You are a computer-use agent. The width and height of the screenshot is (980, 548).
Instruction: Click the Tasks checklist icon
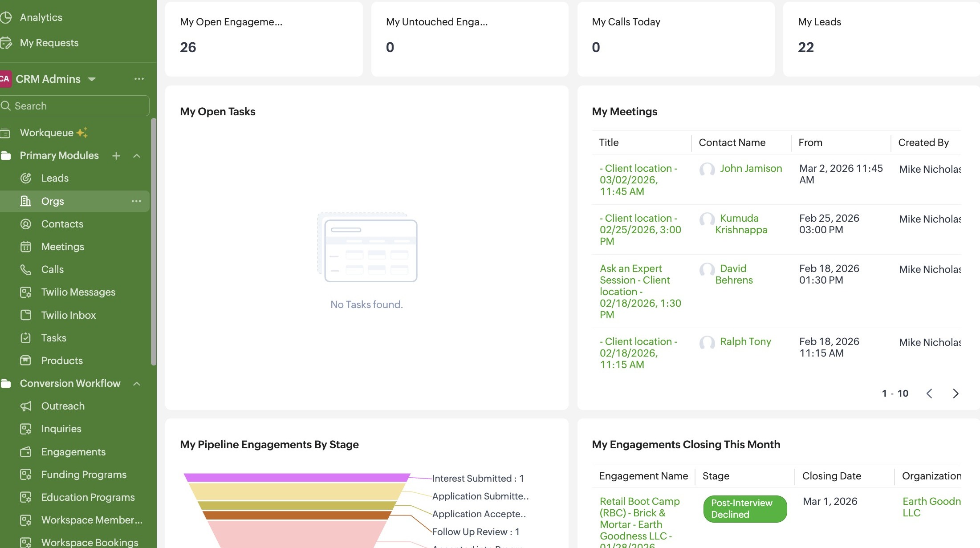tap(26, 338)
